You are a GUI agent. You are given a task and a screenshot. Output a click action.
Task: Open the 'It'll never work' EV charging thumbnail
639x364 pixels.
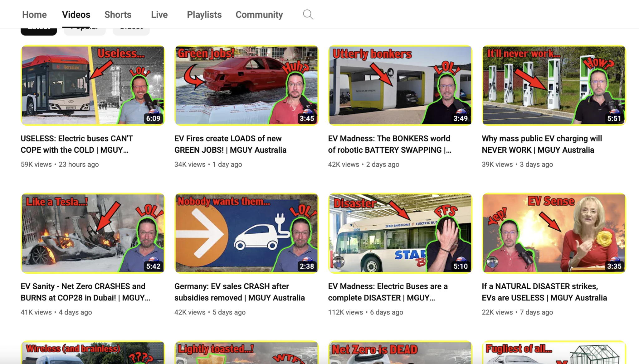(x=554, y=85)
